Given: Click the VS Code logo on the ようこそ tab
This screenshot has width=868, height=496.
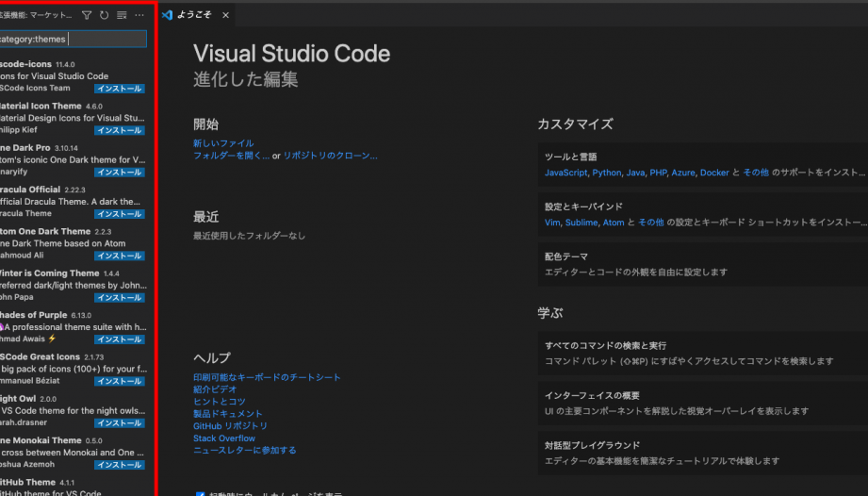Looking at the screenshot, I should click(167, 15).
